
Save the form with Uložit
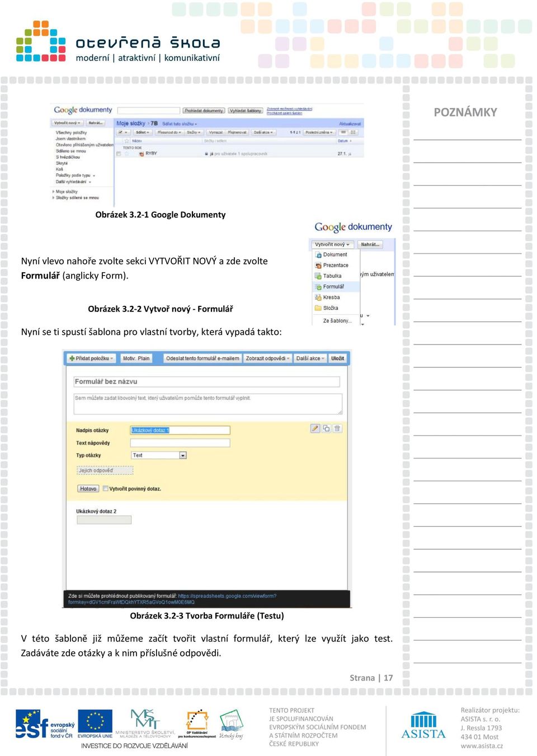click(x=337, y=358)
